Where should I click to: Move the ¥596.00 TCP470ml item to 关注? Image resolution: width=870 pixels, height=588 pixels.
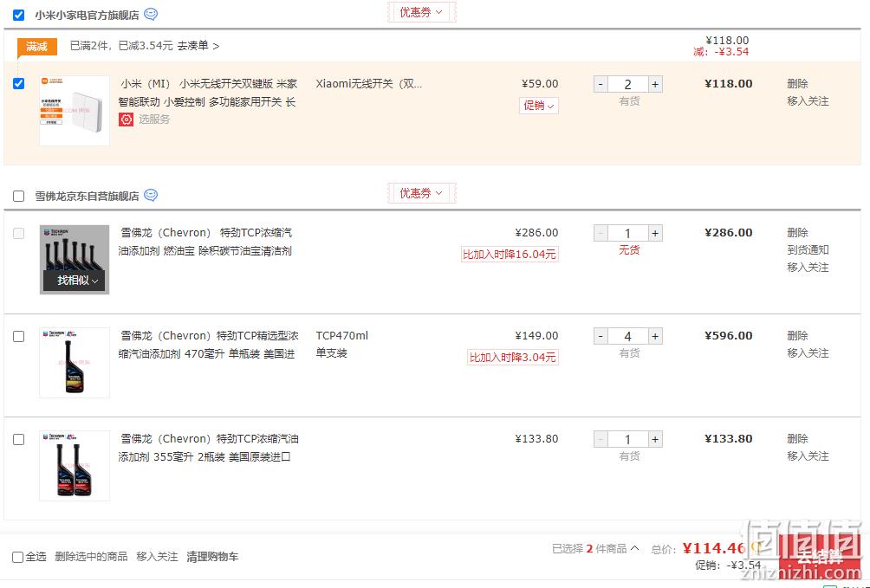[x=808, y=353]
